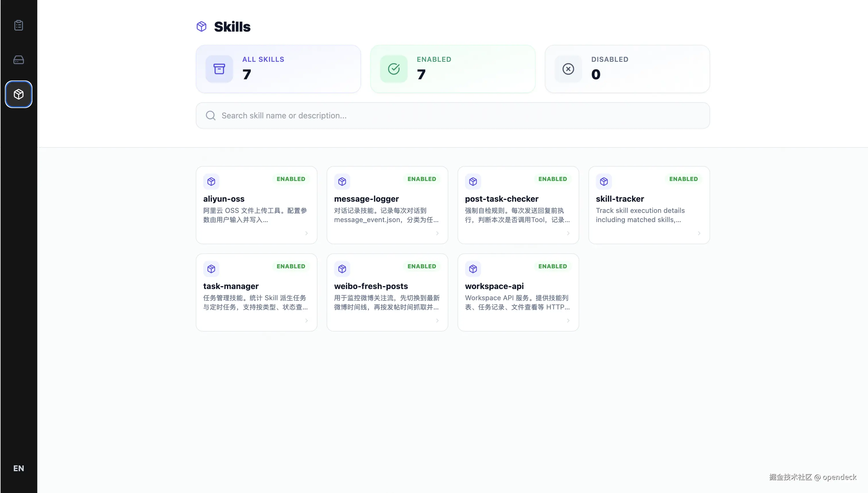Expand weibo-fresh-posts card chevron arrow
The width and height of the screenshot is (868, 493).
pos(437,321)
